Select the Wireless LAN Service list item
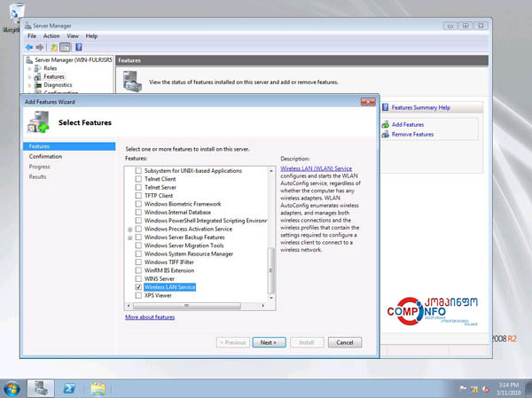532x398 pixels. [169, 287]
